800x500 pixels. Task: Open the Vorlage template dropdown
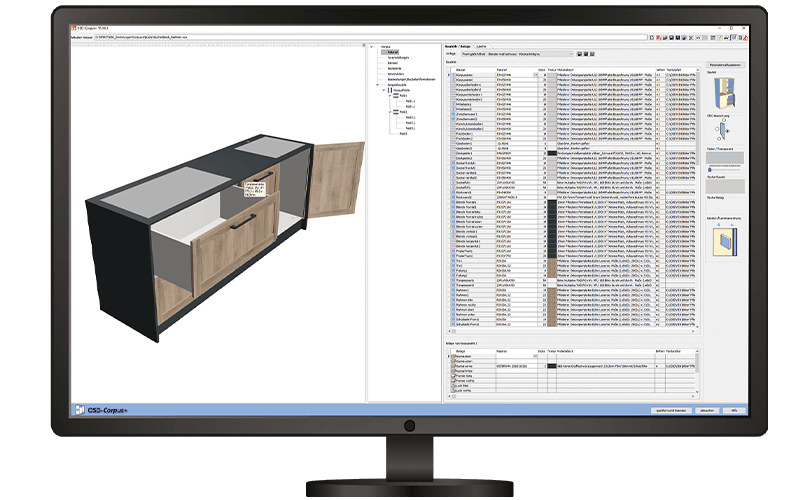pyautogui.click(x=517, y=54)
